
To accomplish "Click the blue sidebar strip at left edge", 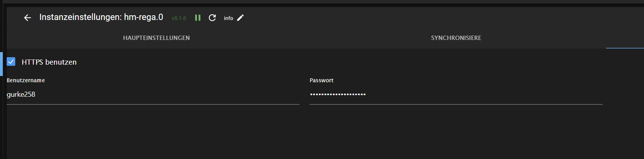I will [1, 63].
